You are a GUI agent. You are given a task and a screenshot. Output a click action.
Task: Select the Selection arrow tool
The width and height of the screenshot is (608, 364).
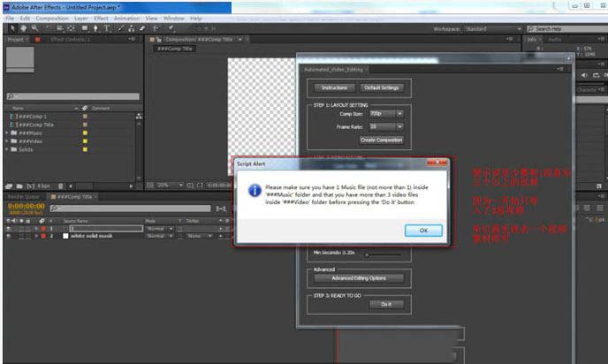tap(12, 28)
